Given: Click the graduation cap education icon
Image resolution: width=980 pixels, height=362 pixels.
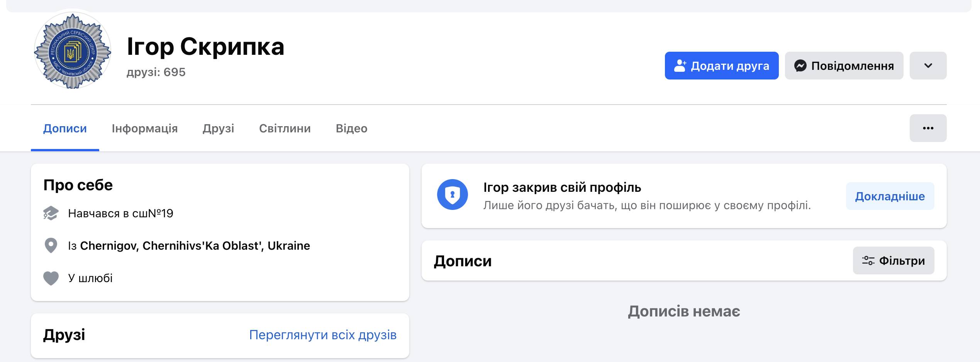Looking at the screenshot, I should pyautogui.click(x=51, y=213).
